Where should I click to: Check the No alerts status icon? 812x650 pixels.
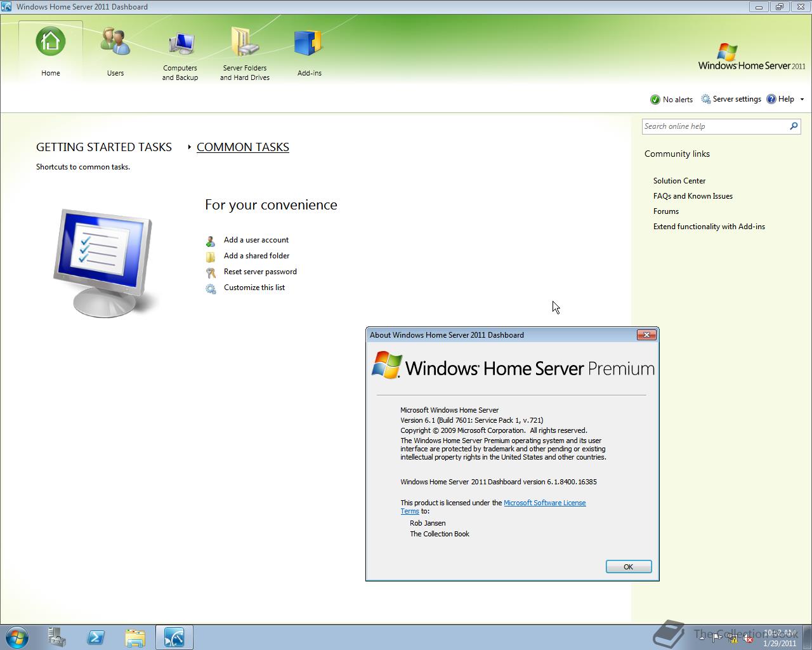[655, 100]
